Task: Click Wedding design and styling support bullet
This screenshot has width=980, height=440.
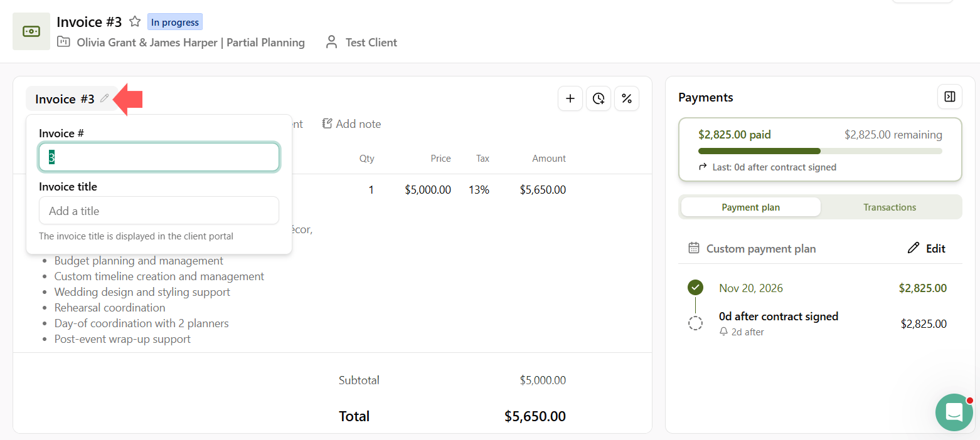Action: tap(142, 292)
